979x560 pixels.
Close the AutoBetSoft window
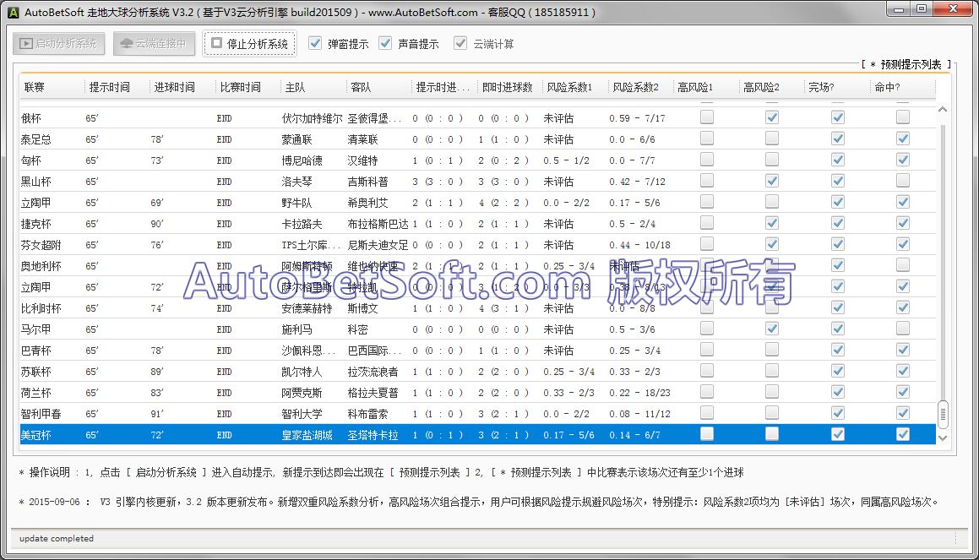pyautogui.click(x=953, y=9)
